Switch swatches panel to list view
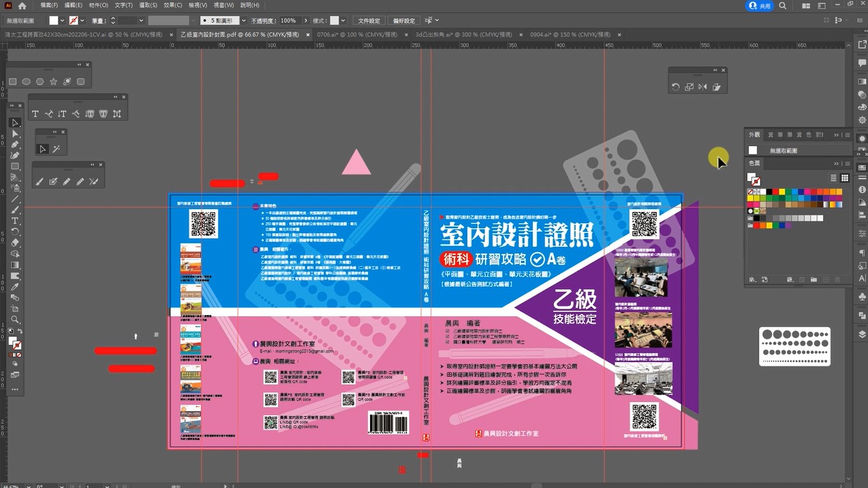The height and width of the screenshot is (488, 868). tap(834, 178)
